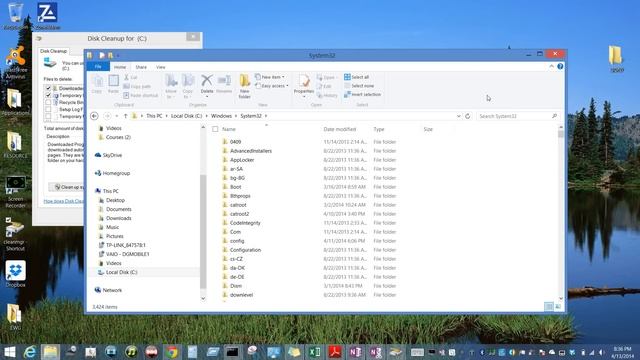640x360 pixels.
Task: Open Adobe Acrobat from the taskbar
Action: (x=335, y=352)
